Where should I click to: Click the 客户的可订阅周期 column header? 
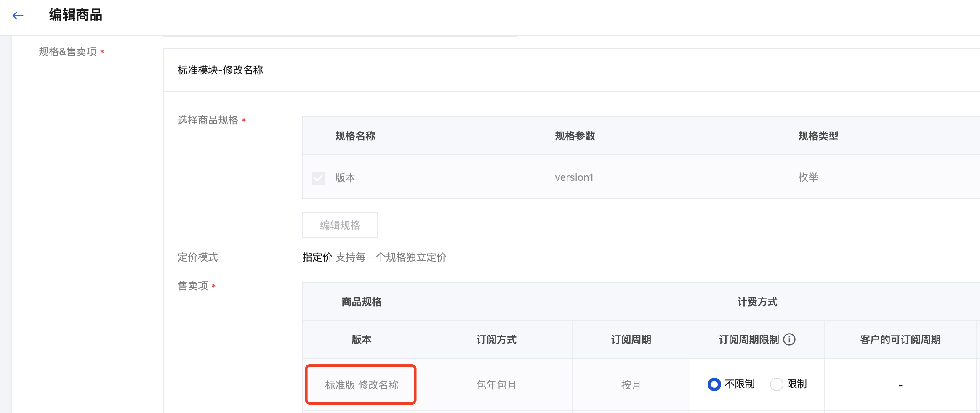(900, 340)
